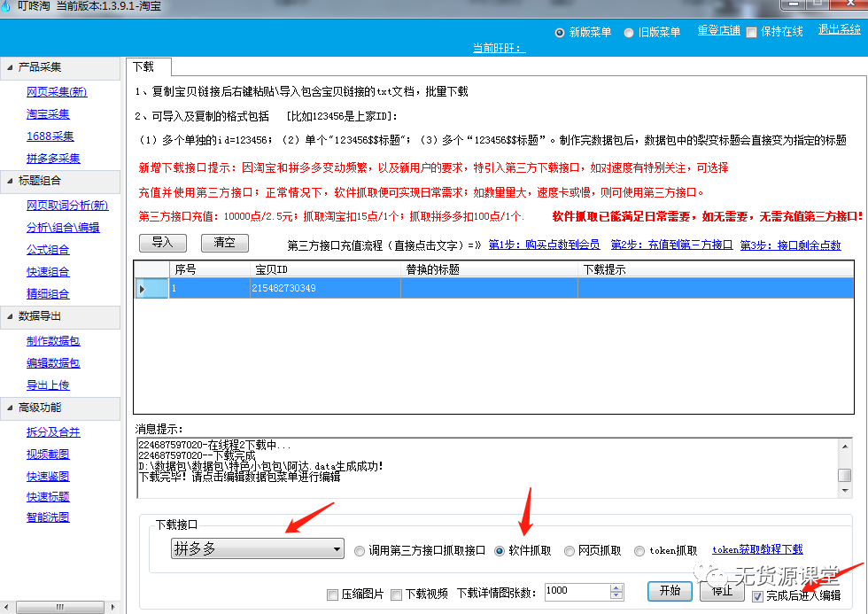This screenshot has height=614, width=868.
Task: Open the 拼多多 download interface dropdown
Action: pyautogui.click(x=258, y=548)
